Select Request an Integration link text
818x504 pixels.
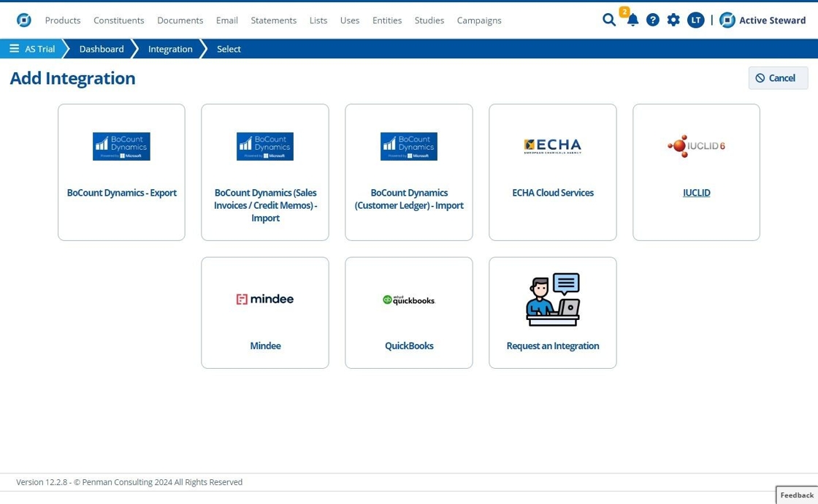point(553,345)
